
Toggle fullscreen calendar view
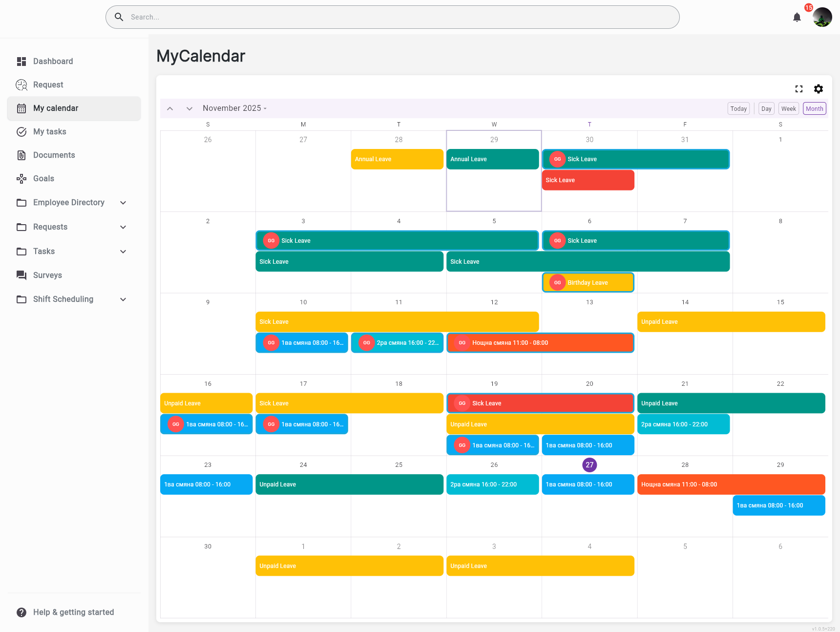798,89
